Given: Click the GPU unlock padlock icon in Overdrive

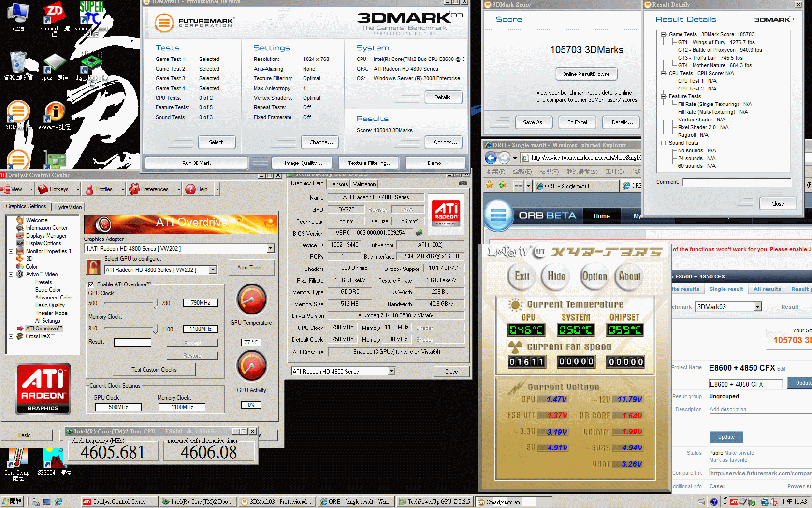Looking at the screenshot, I should tap(93, 267).
